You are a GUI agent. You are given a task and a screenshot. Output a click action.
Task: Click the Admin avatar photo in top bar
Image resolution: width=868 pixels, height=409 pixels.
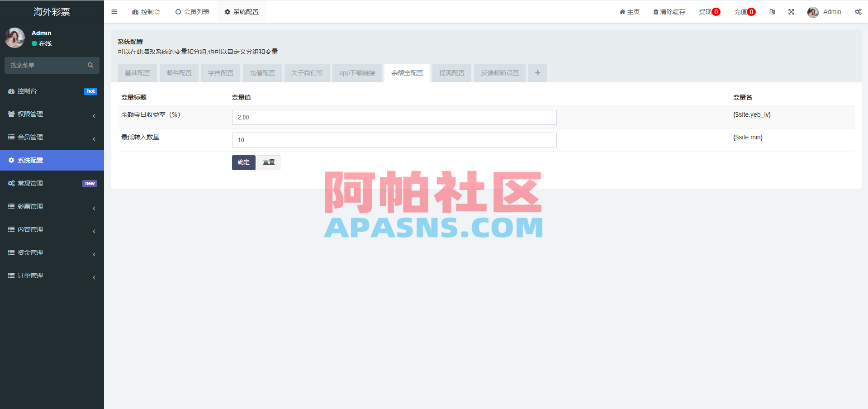tap(813, 12)
